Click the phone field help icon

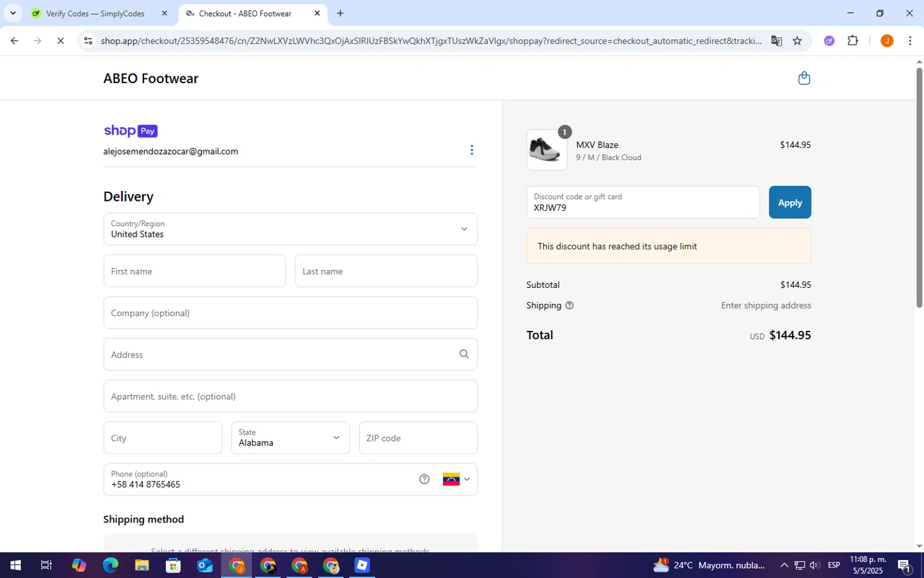tap(424, 479)
